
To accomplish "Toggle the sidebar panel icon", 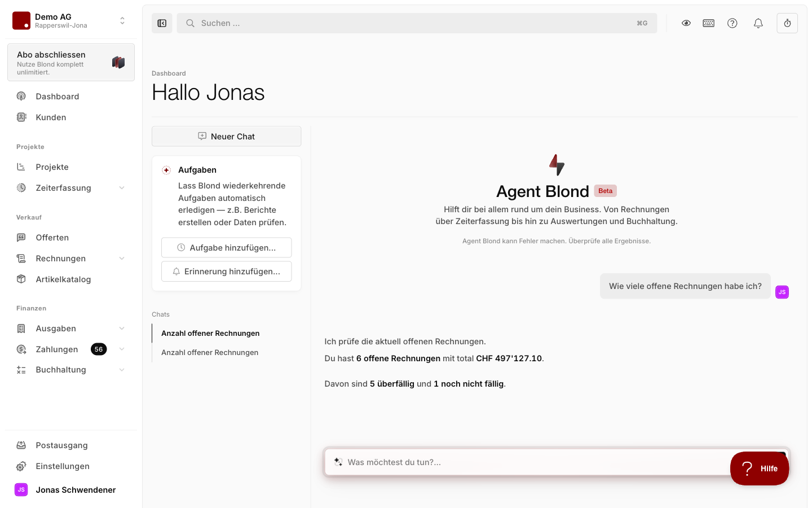I will (x=162, y=23).
